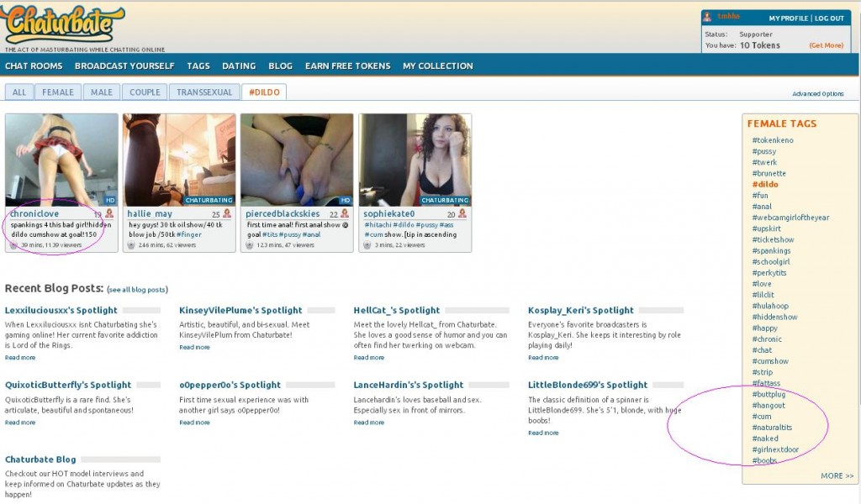Click Read more under HellCat_'s Spotlight
The width and height of the screenshot is (861, 504).
coord(369,358)
